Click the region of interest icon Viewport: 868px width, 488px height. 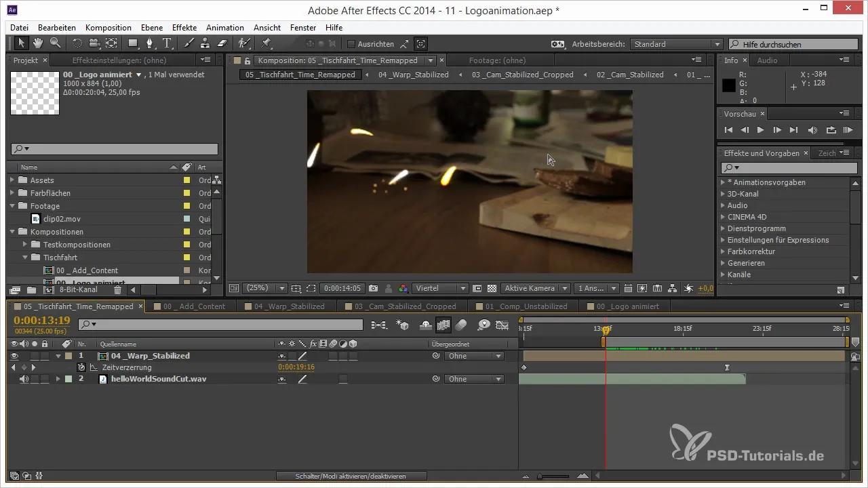[x=311, y=288]
